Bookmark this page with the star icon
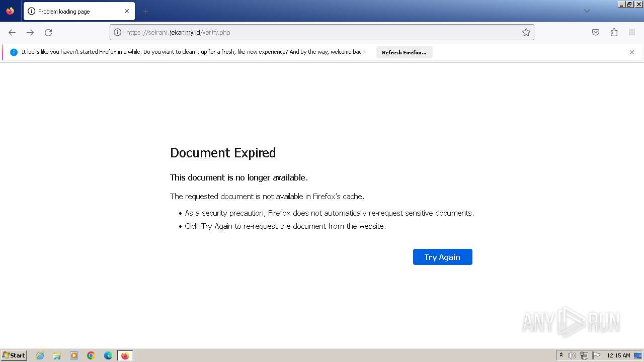The image size is (644, 362). [526, 32]
